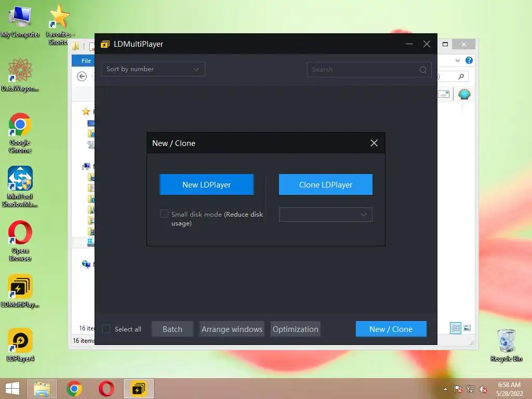Click the network tray icon
Viewport: 532px width, 399px height.
click(471, 389)
